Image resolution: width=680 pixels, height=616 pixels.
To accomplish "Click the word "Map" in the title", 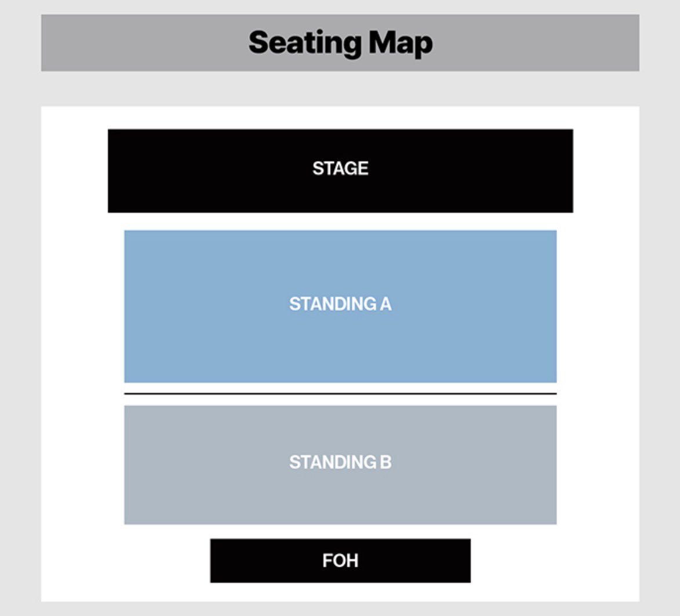I will click(x=401, y=44).
